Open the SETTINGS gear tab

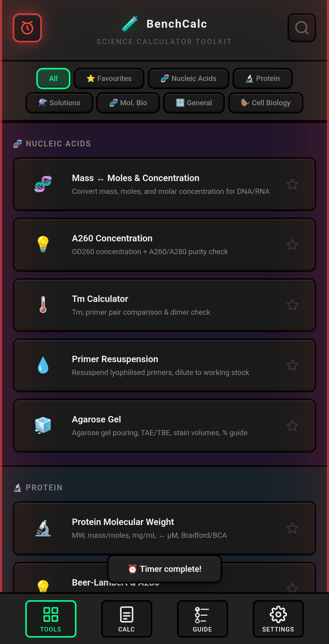[278, 618]
